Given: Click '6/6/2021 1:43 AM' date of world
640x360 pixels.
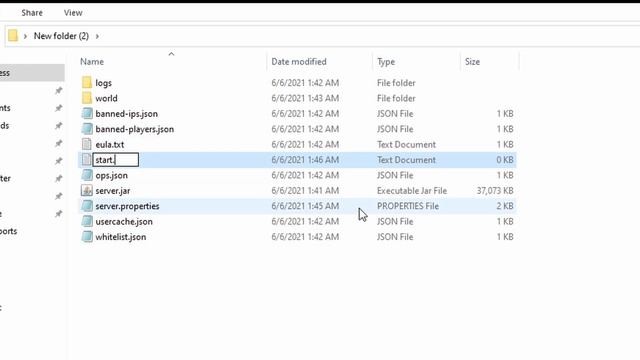Looking at the screenshot, I should (305, 98).
